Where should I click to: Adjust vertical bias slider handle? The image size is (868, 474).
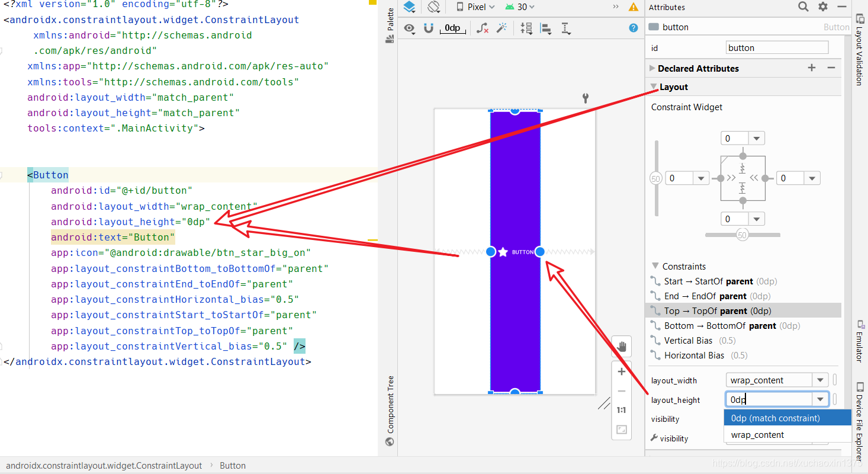coord(655,178)
